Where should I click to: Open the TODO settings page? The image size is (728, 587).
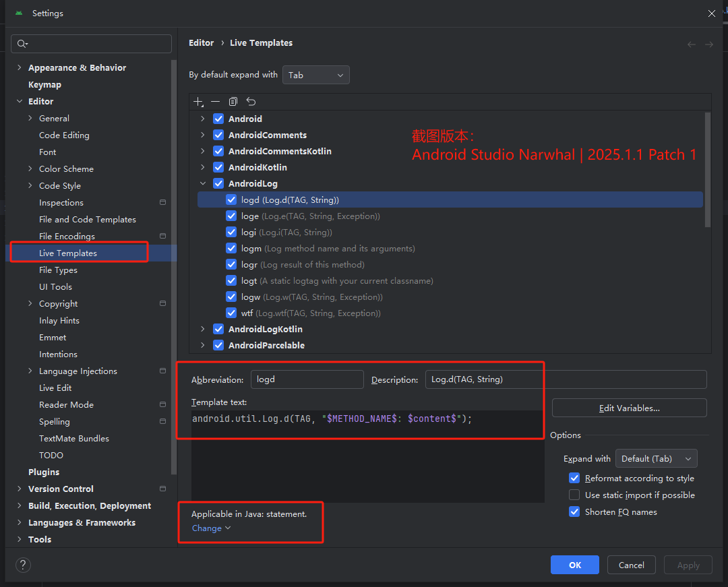(x=51, y=455)
